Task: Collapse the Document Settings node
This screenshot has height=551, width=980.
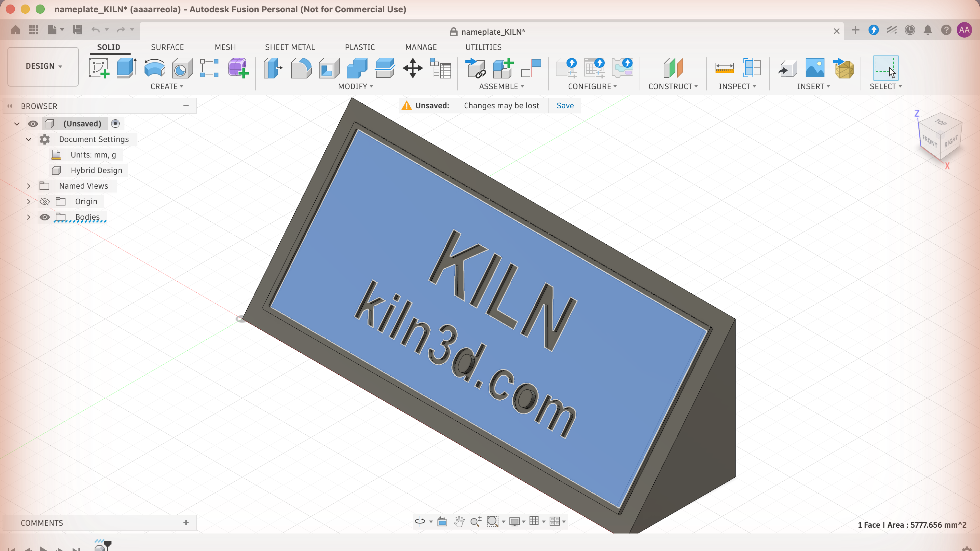Action: tap(29, 139)
